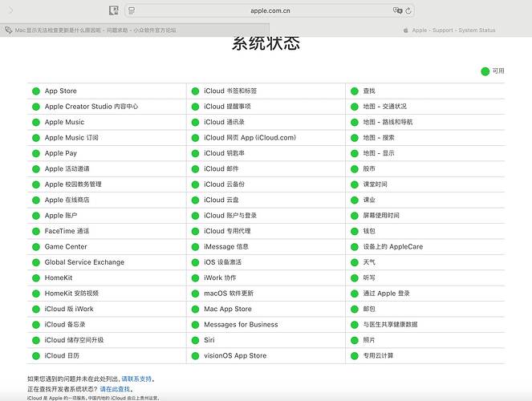Click the green dot beside iCloud 钥匙串
Image resolution: width=532 pixels, height=401 pixels.
[x=195, y=153]
